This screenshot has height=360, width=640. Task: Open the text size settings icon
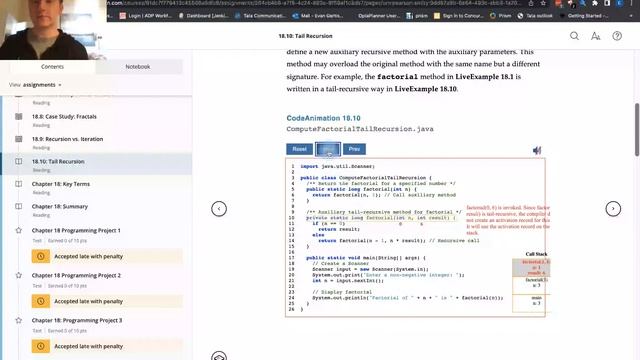coord(596,36)
